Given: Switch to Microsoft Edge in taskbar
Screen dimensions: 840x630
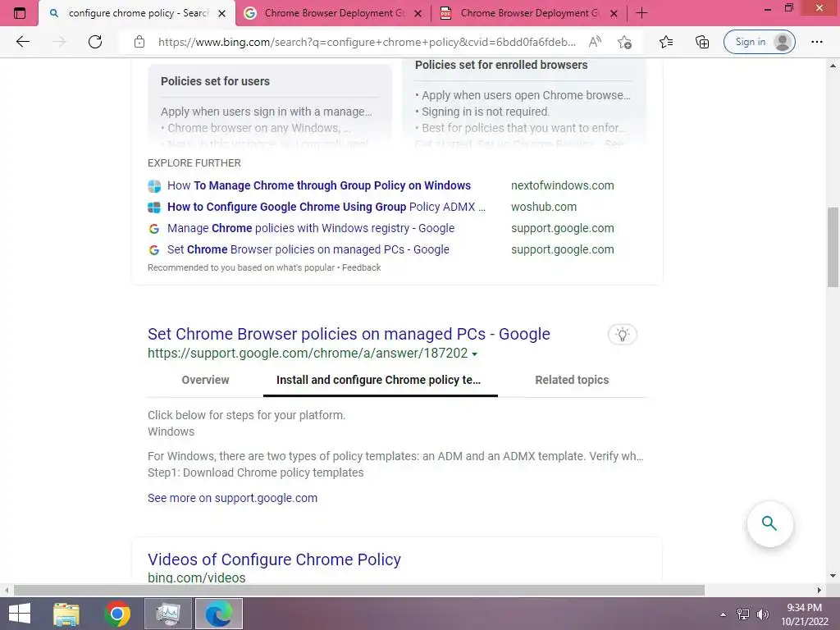Looking at the screenshot, I should pos(218,614).
